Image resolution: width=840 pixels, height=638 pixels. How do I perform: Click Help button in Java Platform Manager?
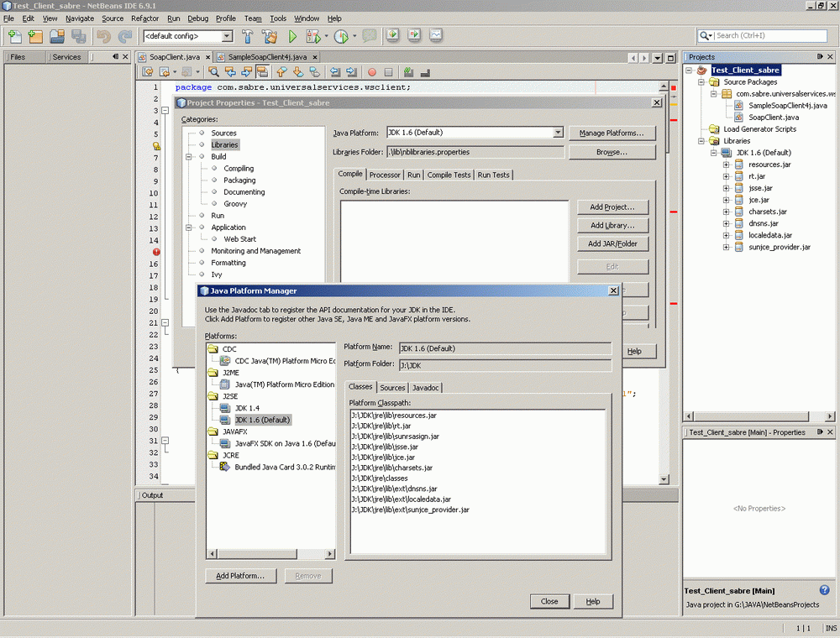pyautogui.click(x=592, y=601)
